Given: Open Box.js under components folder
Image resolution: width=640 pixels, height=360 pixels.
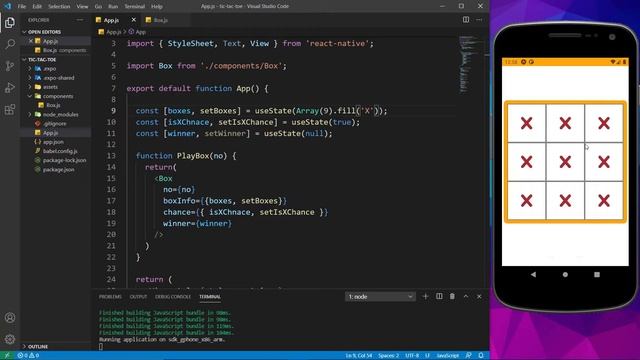Looking at the screenshot, I should (x=53, y=105).
